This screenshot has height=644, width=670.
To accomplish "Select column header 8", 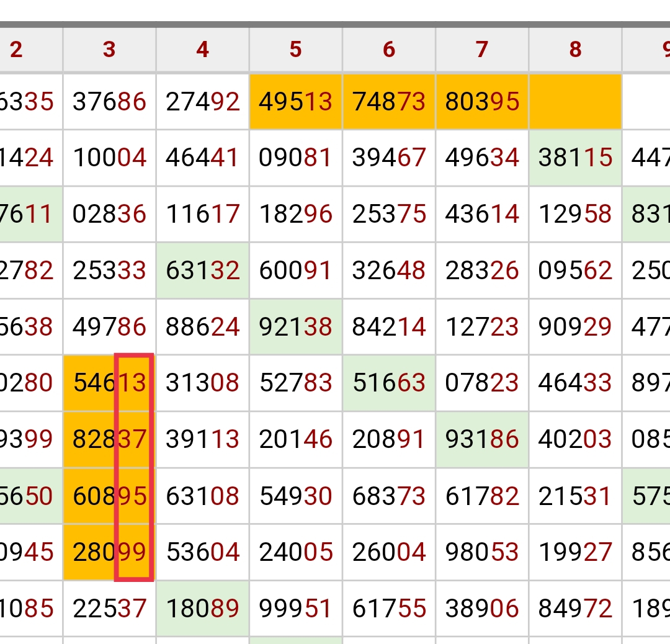I will pyautogui.click(x=575, y=50).
